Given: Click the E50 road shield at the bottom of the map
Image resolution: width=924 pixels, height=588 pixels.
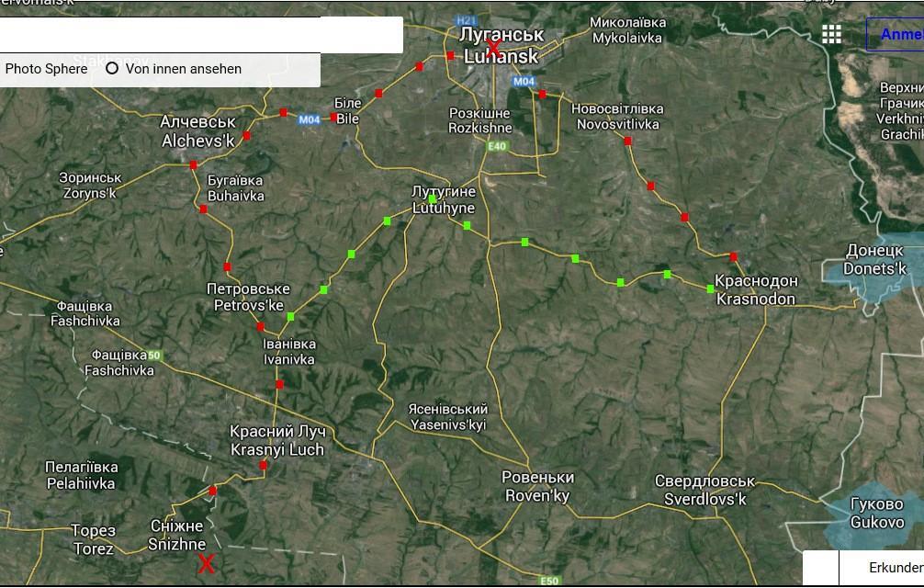Looking at the screenshot, I should (x=549, y=581).
